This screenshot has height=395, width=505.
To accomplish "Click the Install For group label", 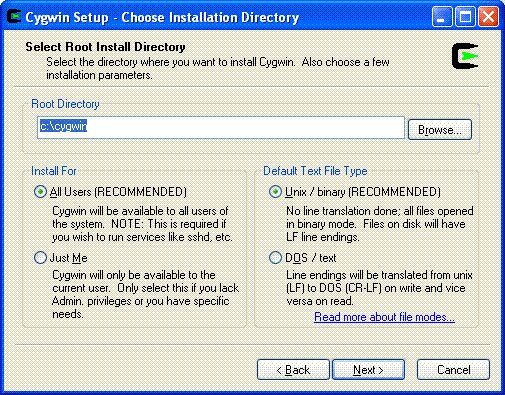I will [x=54, y=171].
